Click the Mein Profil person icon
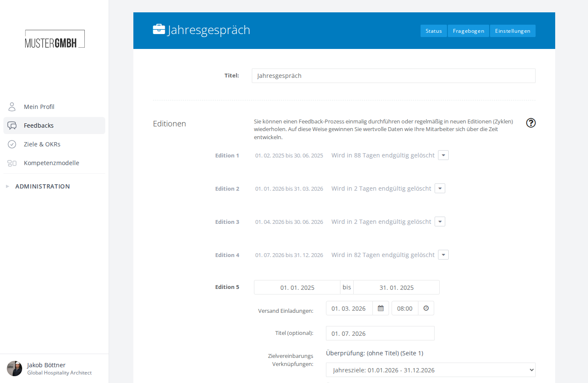Image resolution: width=588 pixels, height=383 pixels. pos(12,106)
